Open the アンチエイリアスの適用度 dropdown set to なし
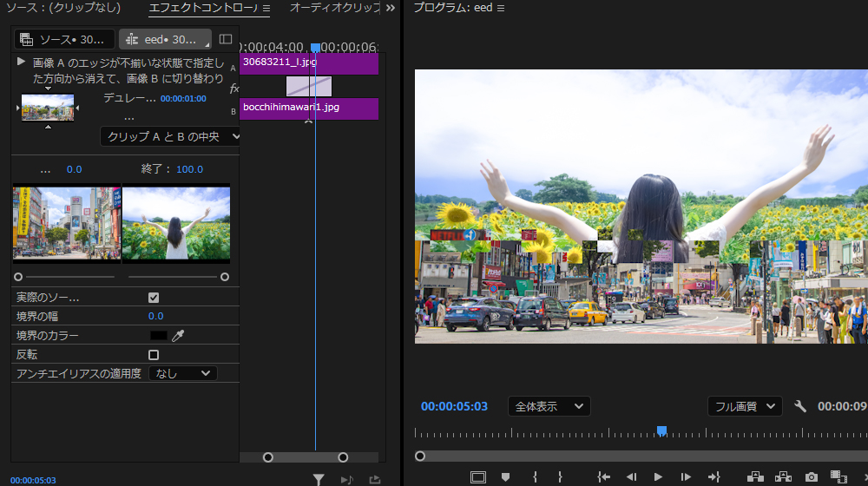 182,374
